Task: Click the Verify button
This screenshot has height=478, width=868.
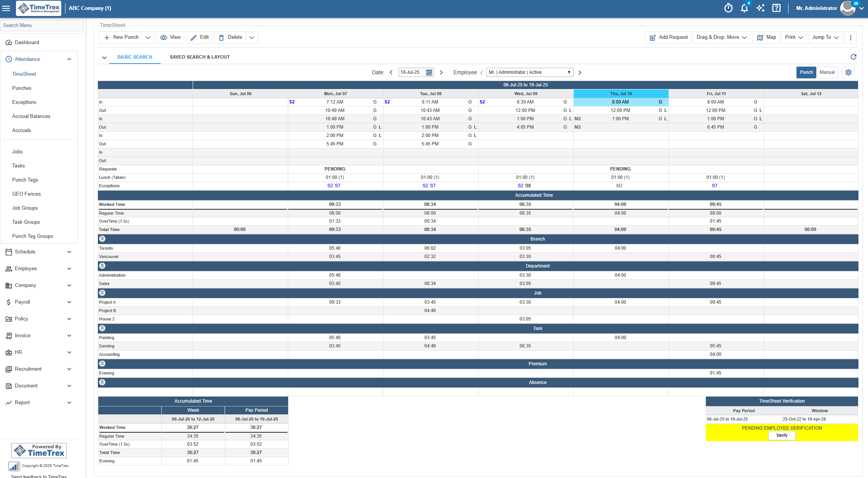Action: [782, 435]
